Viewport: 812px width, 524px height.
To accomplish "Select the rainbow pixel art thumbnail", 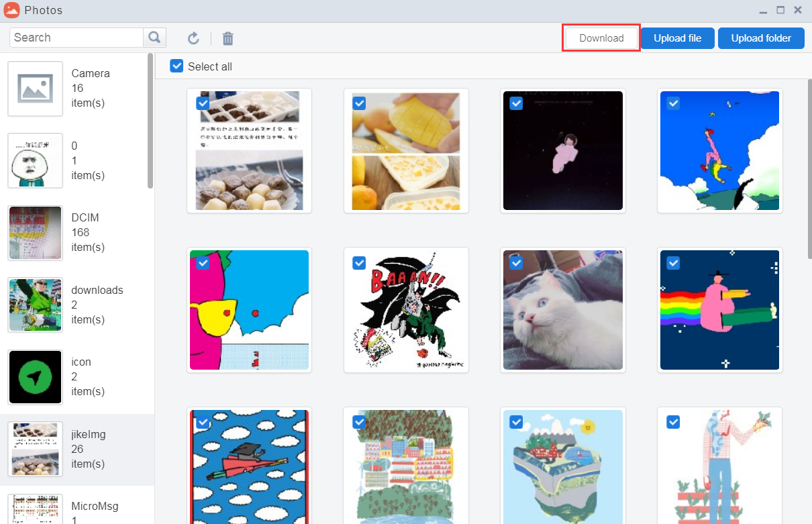I will (x=719, y=310).
